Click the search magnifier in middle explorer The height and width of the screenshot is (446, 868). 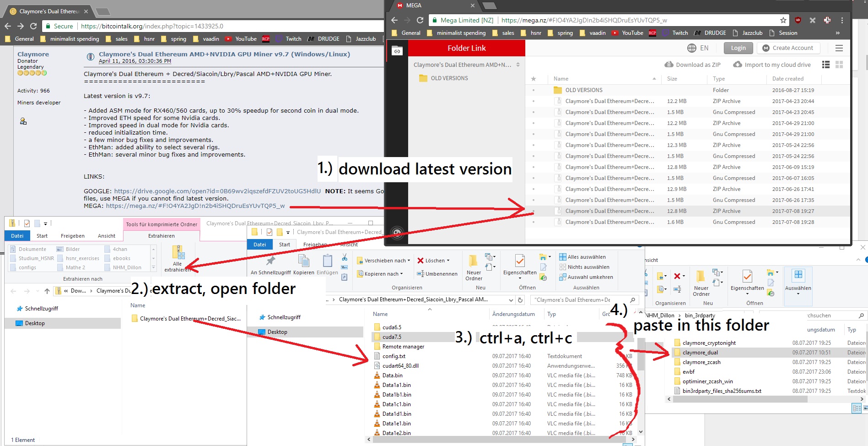(632, 300)
